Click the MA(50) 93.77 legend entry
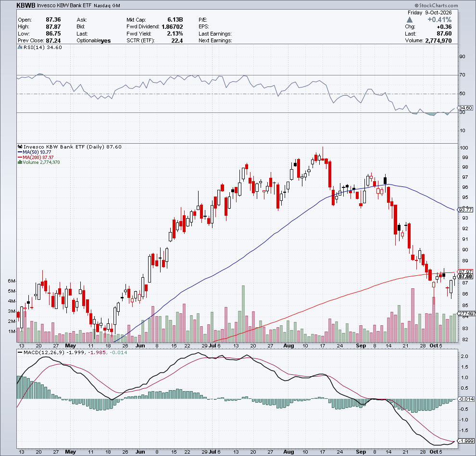This screenshot has width=476, height=456. coord(35,152)
